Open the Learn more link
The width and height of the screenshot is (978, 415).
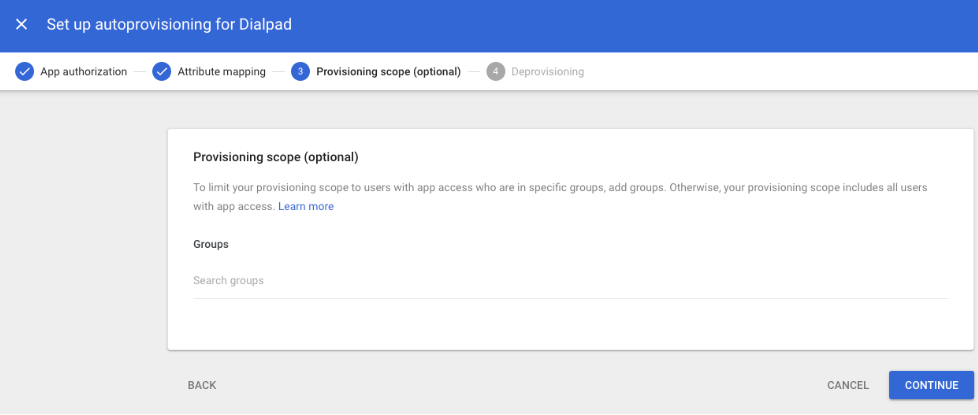306,206
